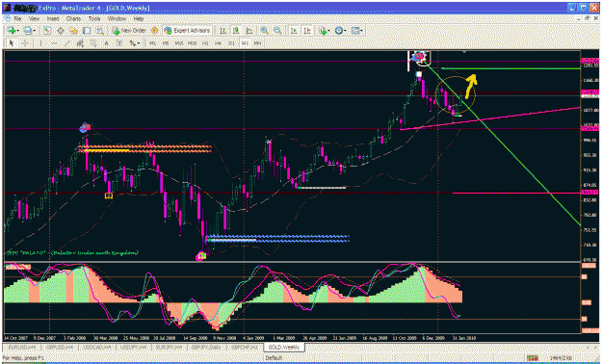Open the View menu

[34, 18]
